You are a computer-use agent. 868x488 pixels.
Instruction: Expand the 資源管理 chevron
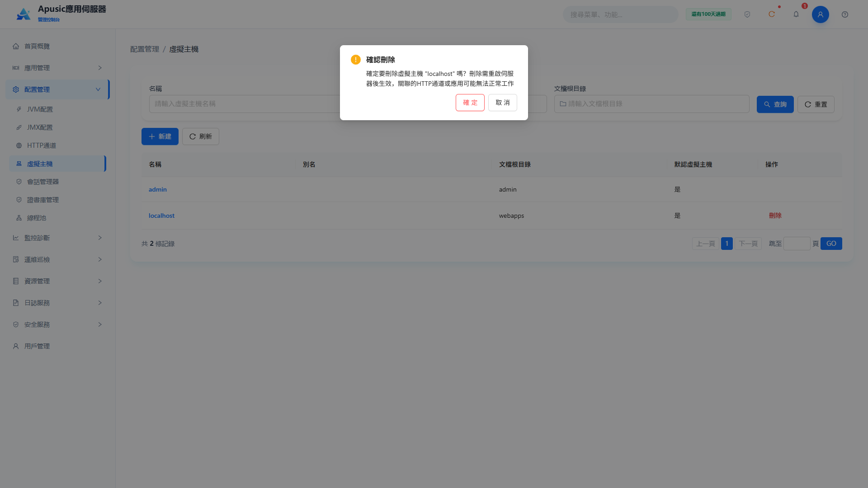coord(100,281)
